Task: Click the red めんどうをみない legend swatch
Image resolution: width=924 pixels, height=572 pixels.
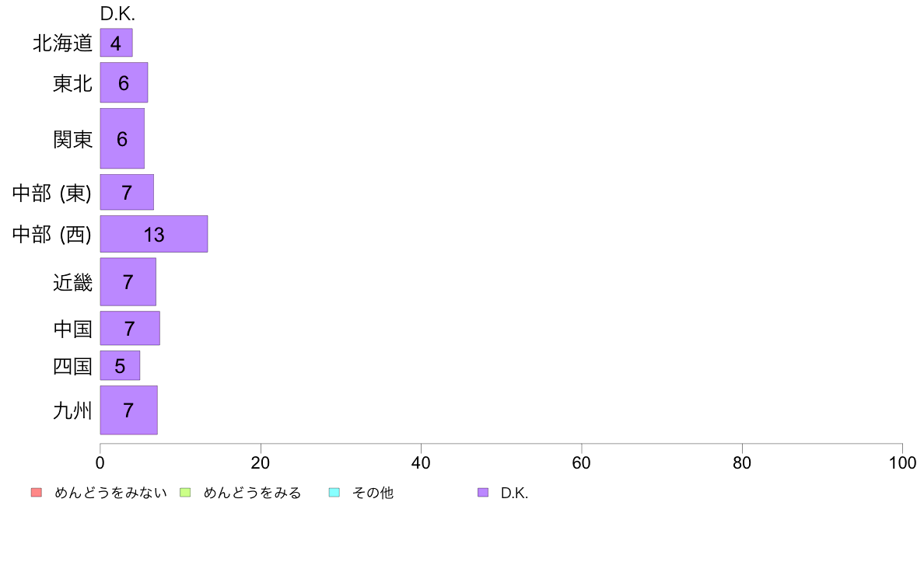Action: (x=37, y=493)
